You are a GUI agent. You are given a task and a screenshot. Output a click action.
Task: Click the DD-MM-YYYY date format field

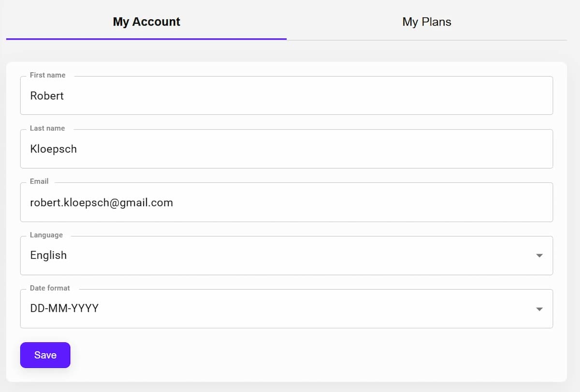[193, 309]
